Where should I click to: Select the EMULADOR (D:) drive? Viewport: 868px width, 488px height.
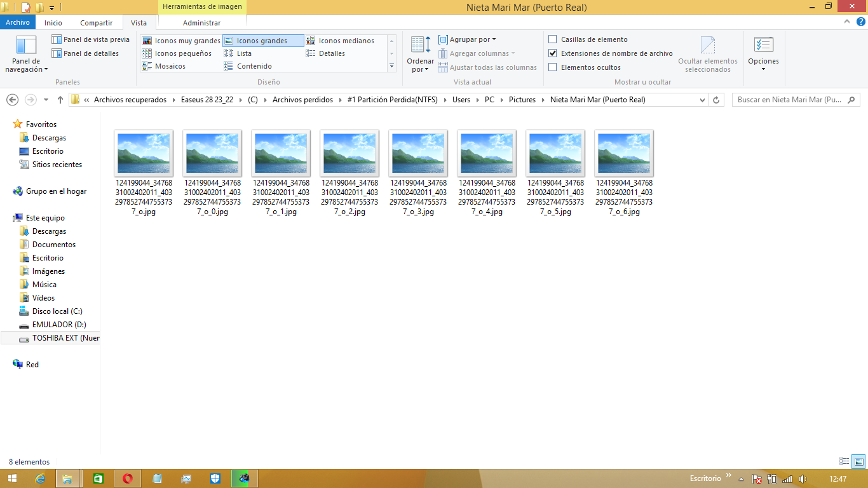59,325
